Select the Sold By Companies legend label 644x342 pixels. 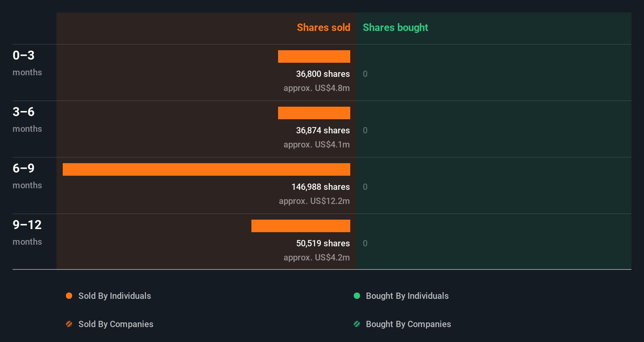tap(116, 324)
